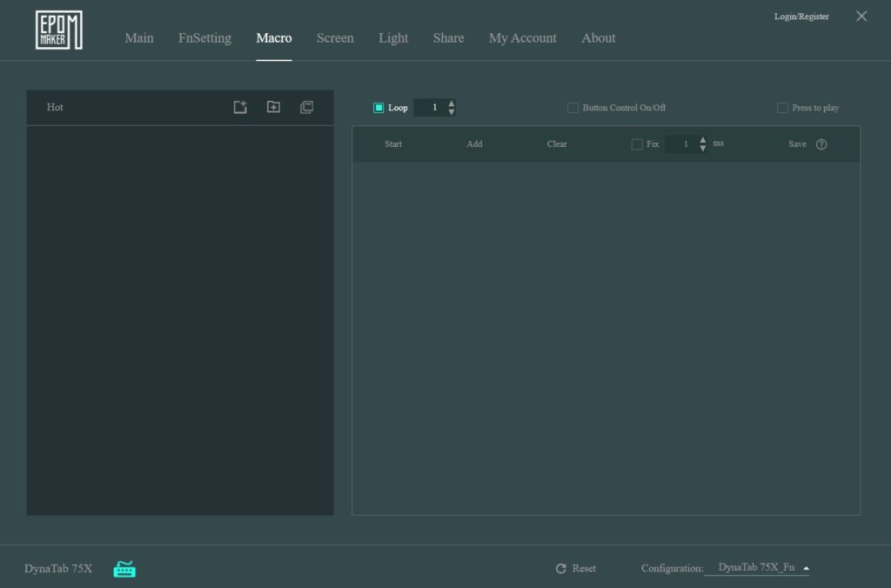Image resolution: width=891 pixels, height=588 pixels.
Task: Click the keyboard device icon
Action: click(124, 569)
